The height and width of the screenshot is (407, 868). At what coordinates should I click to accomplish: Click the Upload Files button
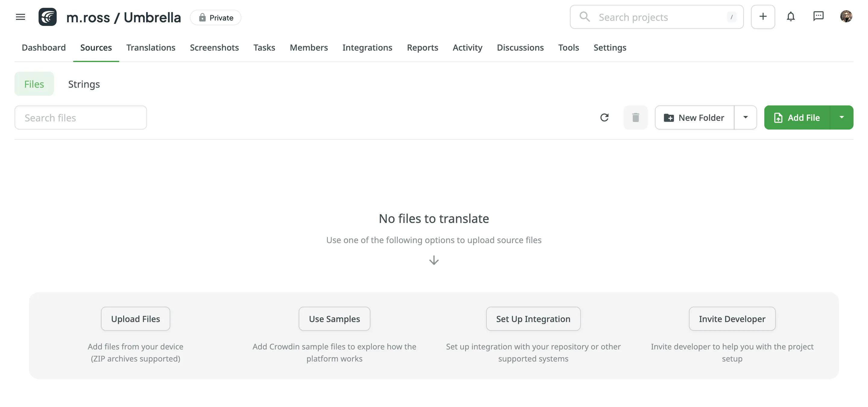pos(135,319)
